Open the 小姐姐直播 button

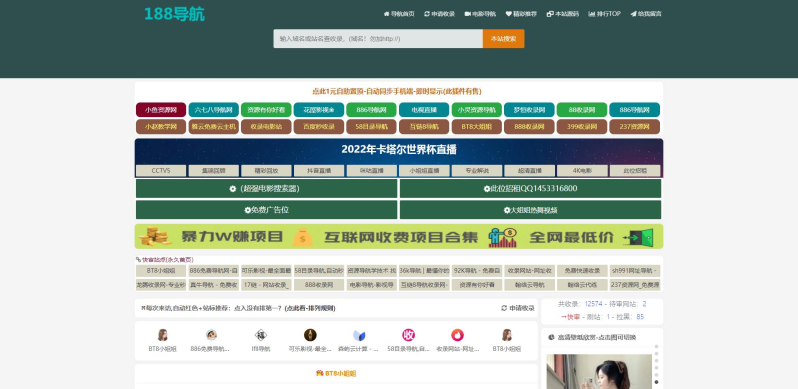pos(424,171)
